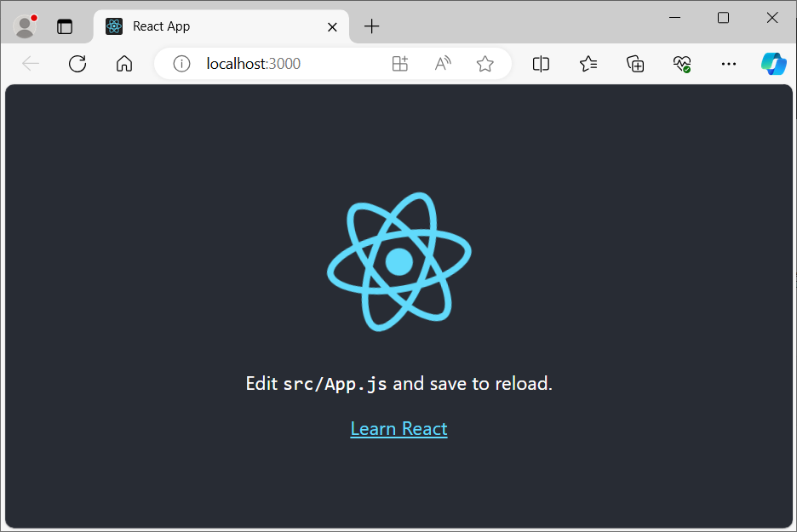Image resolution: width=797 pixels, height=532 pixels.
Task: Open Settings and more menu
Action: click(x=728, y=64)
